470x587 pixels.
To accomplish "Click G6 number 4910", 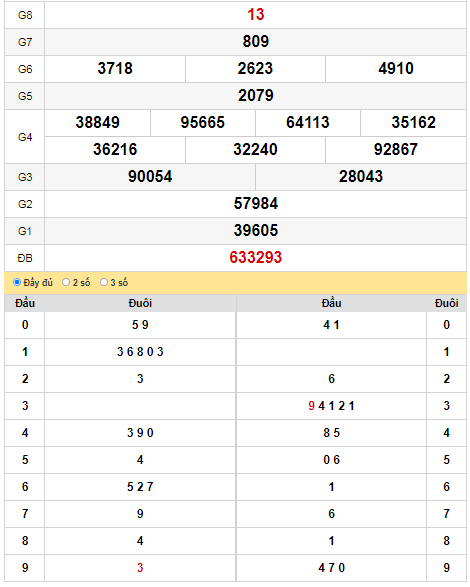I will 396,69.
